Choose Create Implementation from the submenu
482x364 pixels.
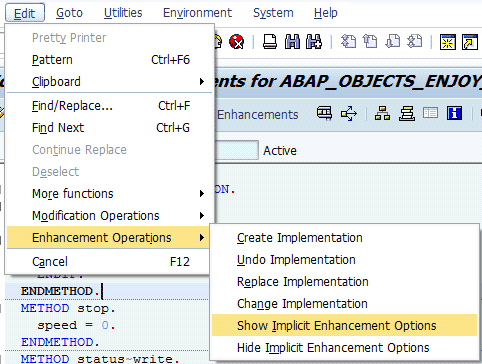(345, 238)
